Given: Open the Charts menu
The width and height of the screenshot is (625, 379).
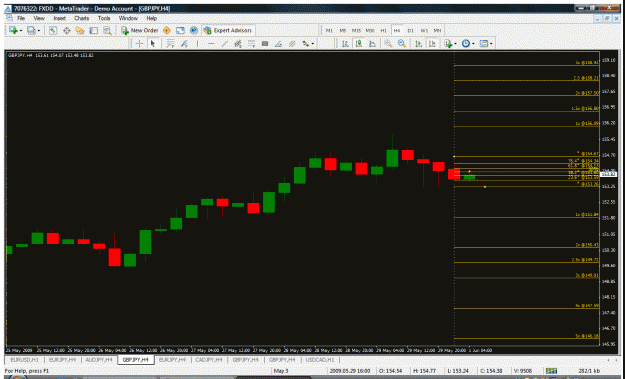Looking at the screenshot, I should [x=82, y=18].
